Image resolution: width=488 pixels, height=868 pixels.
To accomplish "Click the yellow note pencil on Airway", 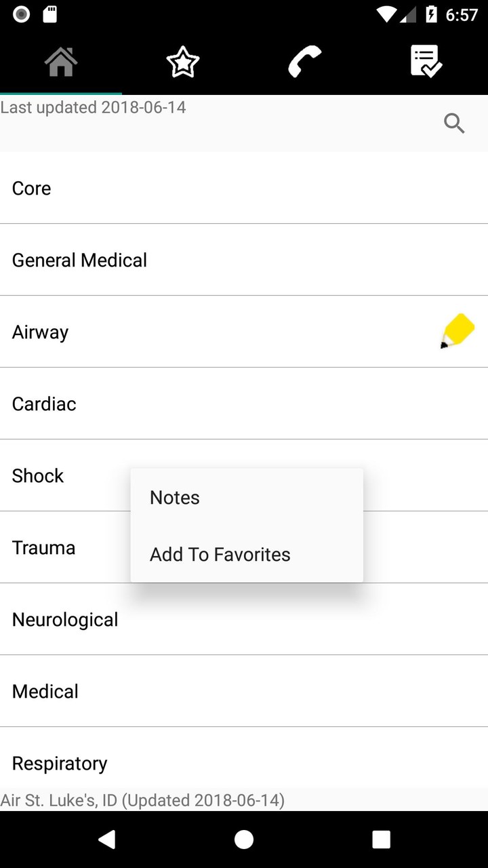I will click(457, 332).
